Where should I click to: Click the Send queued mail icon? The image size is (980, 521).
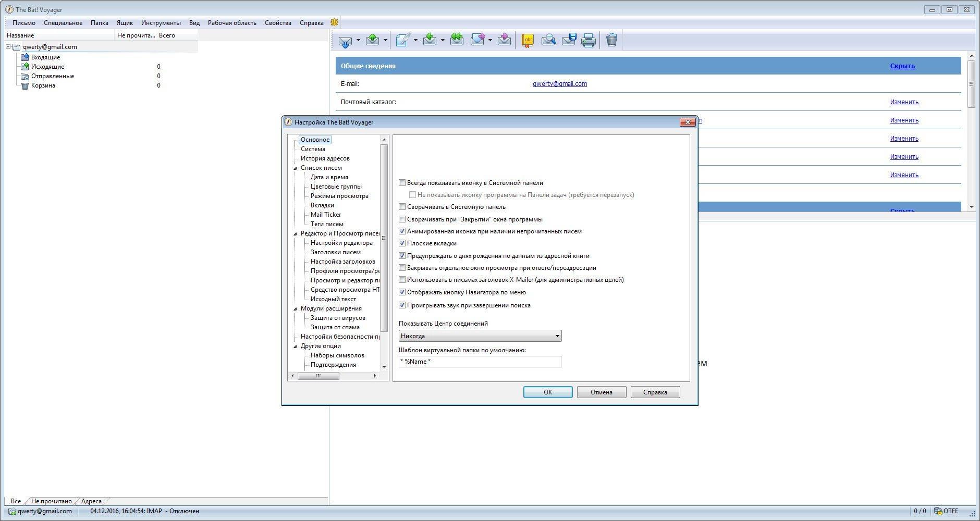pyautogui.click(x=372, y=40)
